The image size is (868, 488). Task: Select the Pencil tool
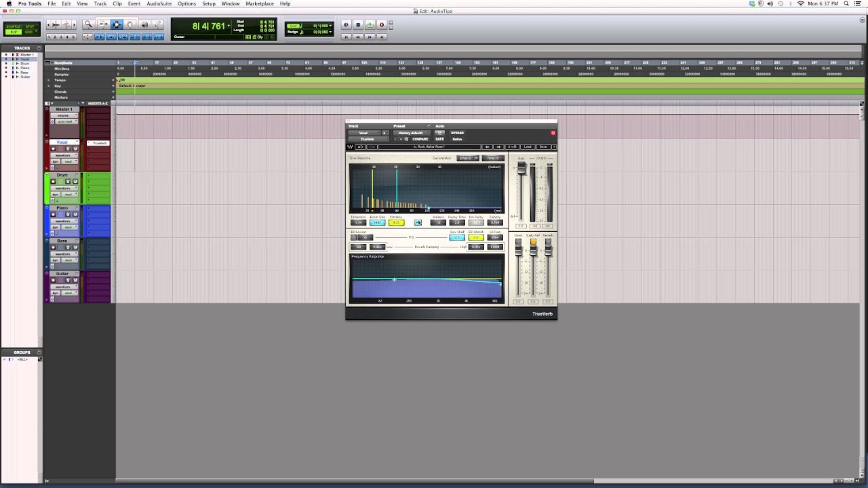tap(157, 24)
